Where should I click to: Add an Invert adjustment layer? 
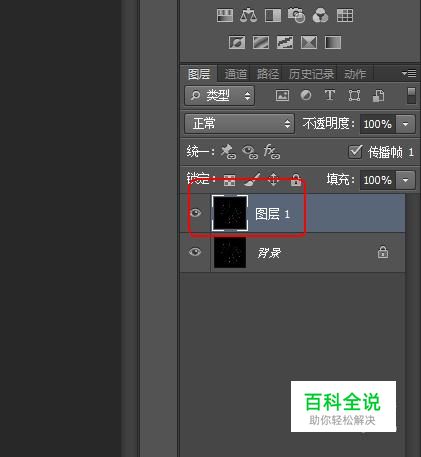237,42
